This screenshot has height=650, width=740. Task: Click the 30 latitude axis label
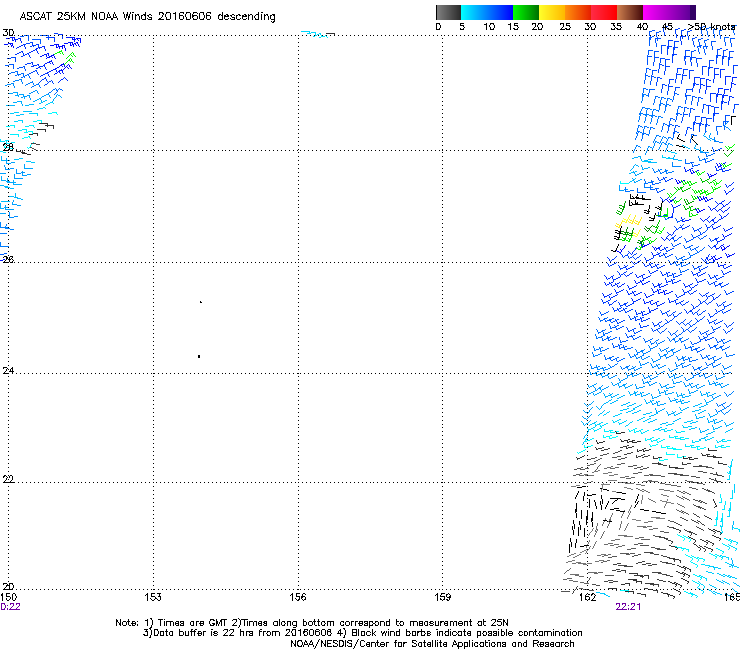[x=8, y=33]
